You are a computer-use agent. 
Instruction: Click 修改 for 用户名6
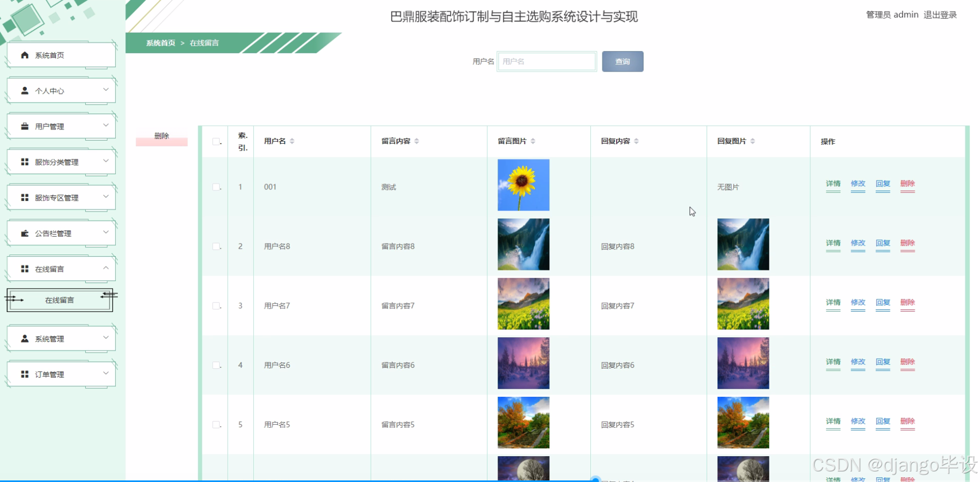pos(858,362)
